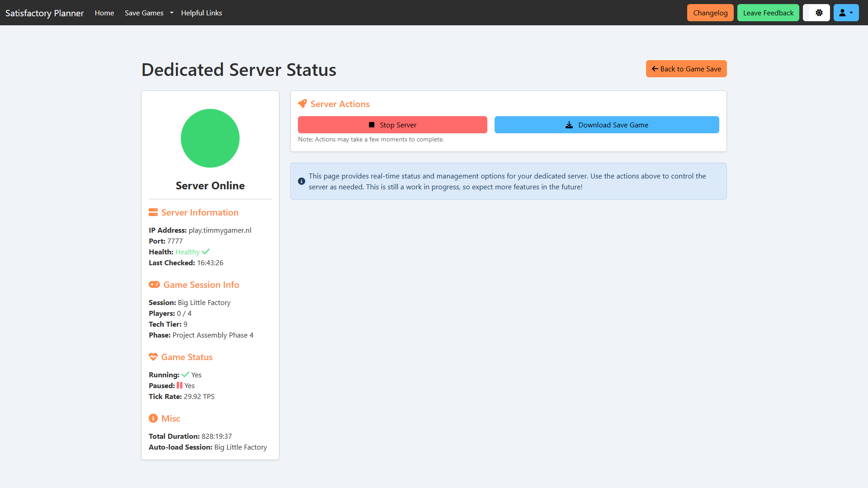This screenshot has height=488, width=868.
Task: Select Home in the navigation bar
Action: coord(104,13)
